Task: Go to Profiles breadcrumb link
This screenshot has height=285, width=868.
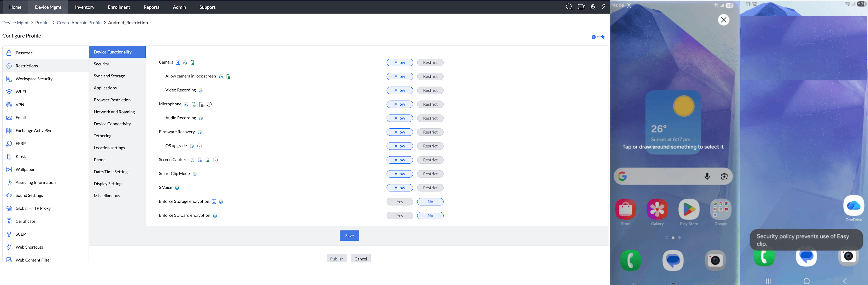Action: [x=43, y=22]
